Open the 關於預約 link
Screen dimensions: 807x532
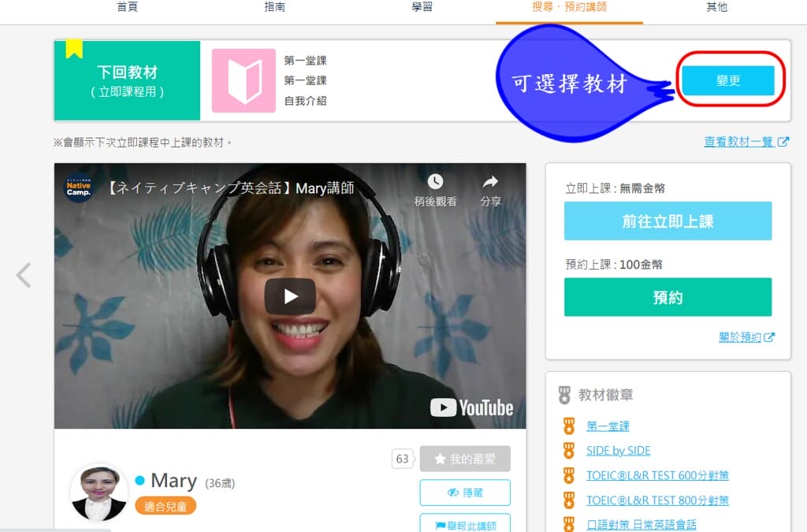click(x=739, y=337)
